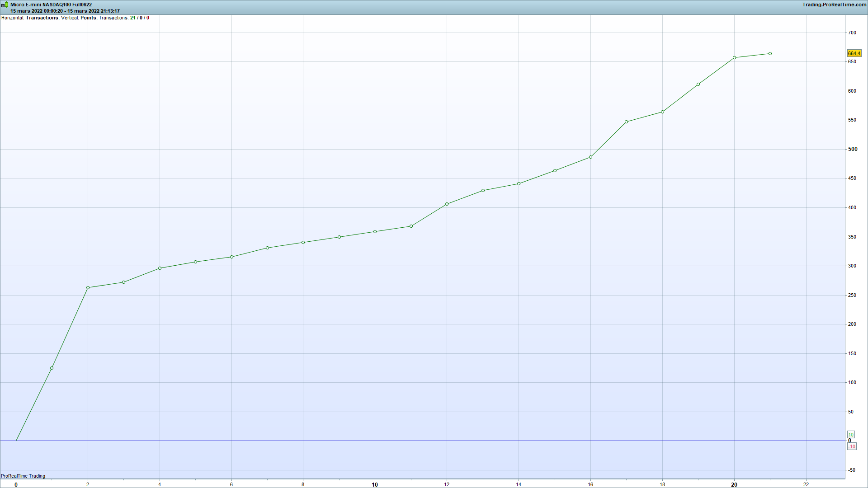Click the last data point at transaction 21
The height and width of the screenshot is (488, 868).
click(770, 54)
